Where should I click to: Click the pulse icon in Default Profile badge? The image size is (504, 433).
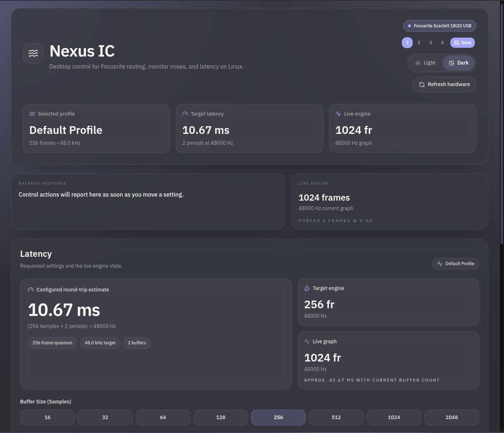pyautogui.click(x=440, y=264)
